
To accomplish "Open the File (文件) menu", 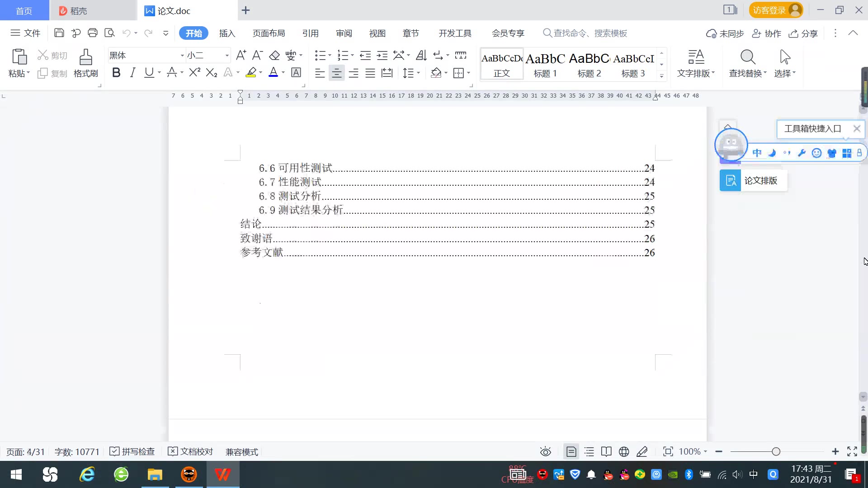I will click(26, 33).
